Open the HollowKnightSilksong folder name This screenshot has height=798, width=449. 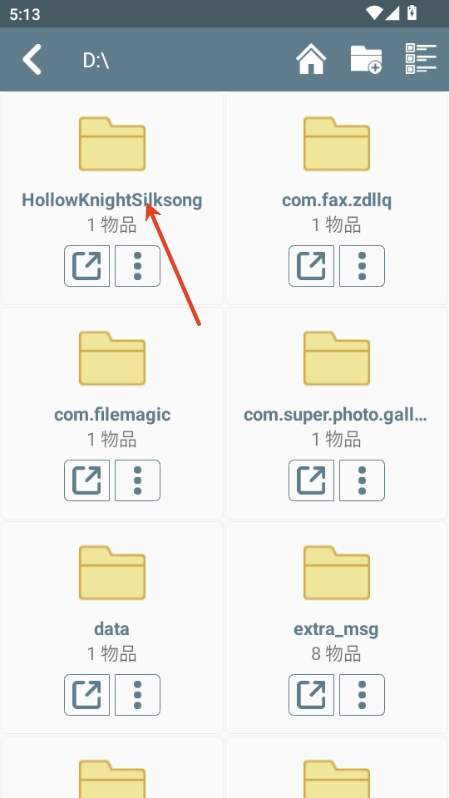point(112,200)
